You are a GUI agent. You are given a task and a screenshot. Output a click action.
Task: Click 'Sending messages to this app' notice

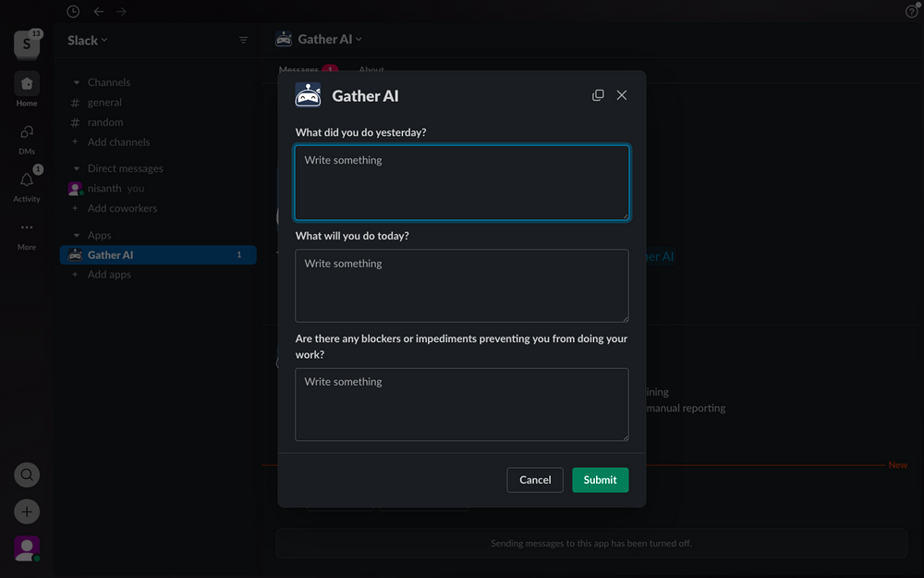pyautogui.click(x=591, y=543)
